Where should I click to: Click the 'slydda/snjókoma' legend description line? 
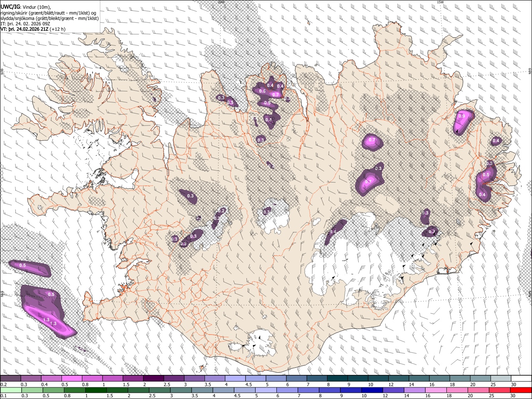(49, 18)
